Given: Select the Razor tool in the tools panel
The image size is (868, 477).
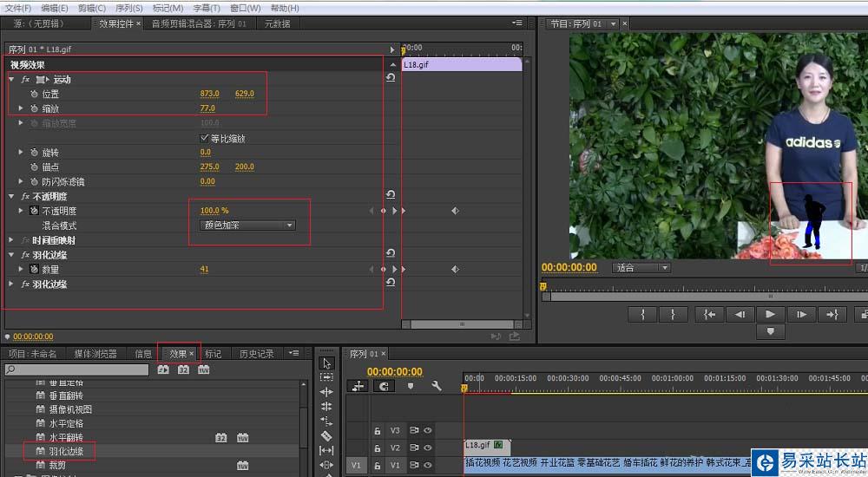Looking at the screenshot, I should point(326,436).
